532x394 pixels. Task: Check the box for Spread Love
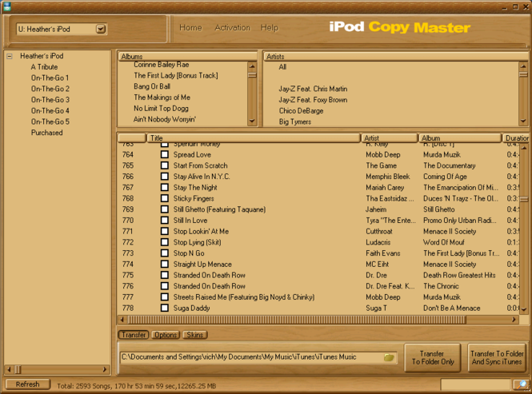pos(165,154)
